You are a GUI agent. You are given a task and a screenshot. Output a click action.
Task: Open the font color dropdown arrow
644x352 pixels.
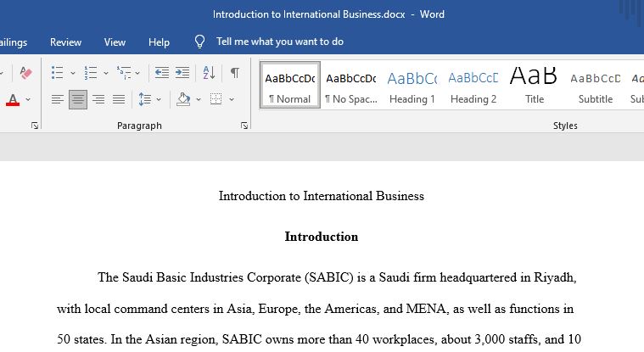28,99
